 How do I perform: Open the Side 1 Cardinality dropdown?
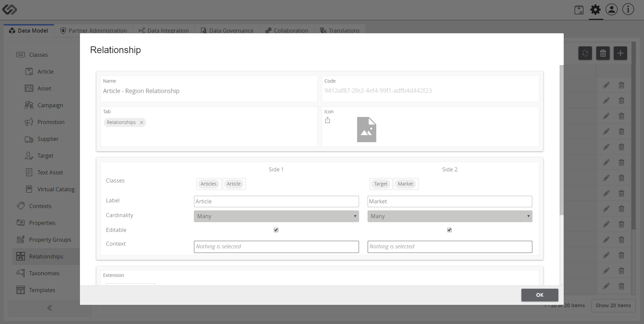click(276, 216)
